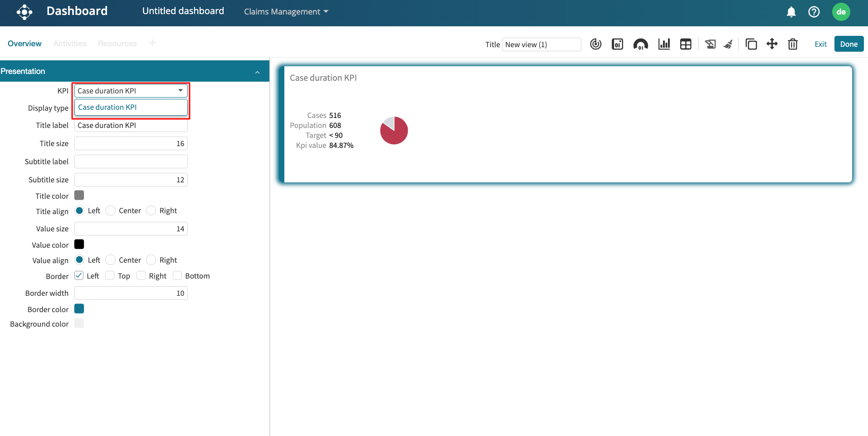This screenshot has height=436, width=868.
Task: Open the help question mark icon
Action: point(814,12)
